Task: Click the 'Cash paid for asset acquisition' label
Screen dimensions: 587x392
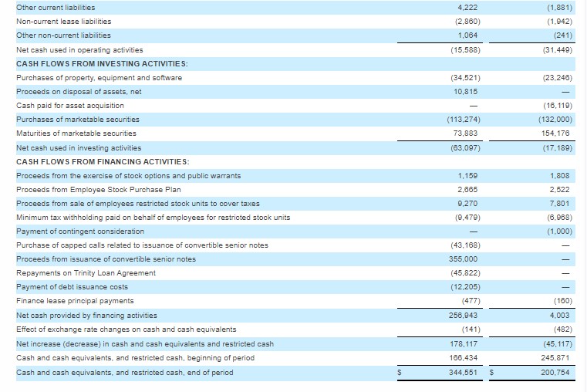Action: (69, 106)
